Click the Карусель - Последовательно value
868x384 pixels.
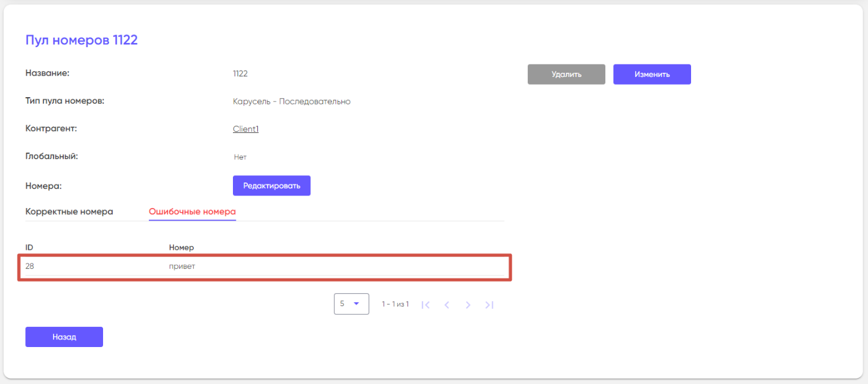coord(291,101)
